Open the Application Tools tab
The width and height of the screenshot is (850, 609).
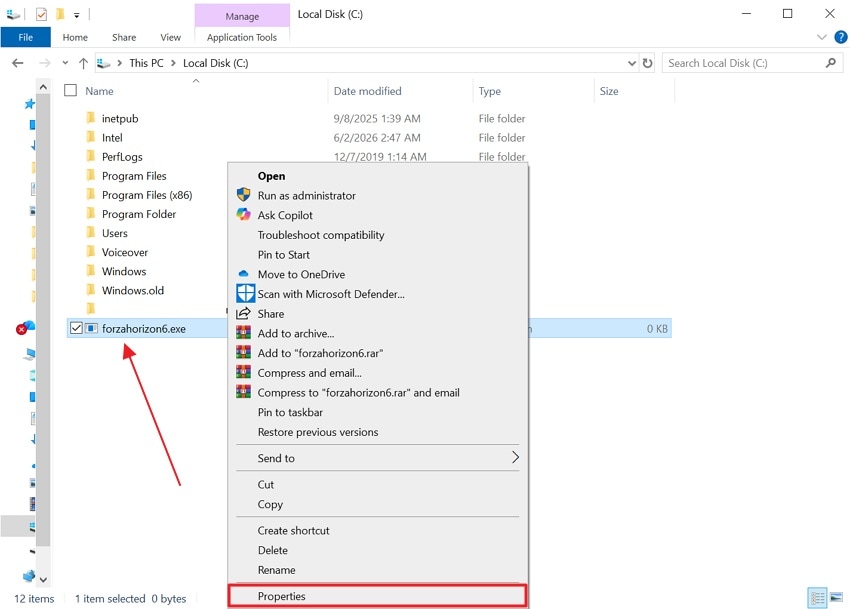(x=242, y=37)
